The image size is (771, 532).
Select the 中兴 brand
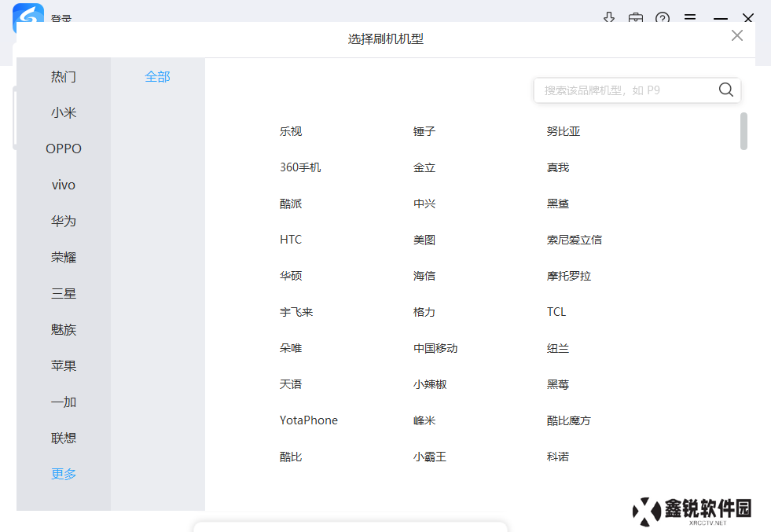coord(424,204)
